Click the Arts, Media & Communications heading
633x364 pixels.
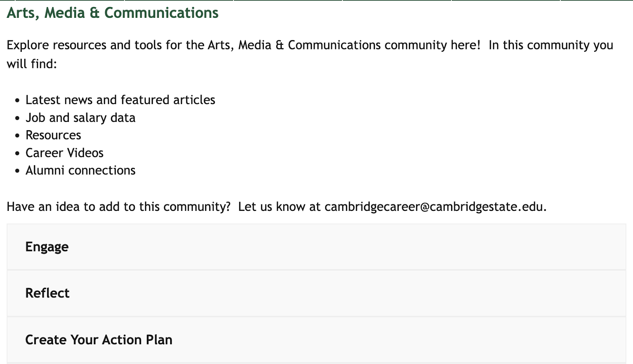[x=113, y=13]
